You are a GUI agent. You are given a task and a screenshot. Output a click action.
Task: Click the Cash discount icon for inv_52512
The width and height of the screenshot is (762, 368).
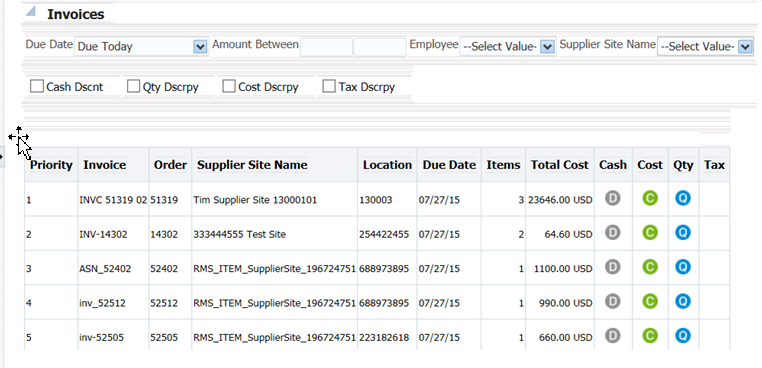point(612,301)
